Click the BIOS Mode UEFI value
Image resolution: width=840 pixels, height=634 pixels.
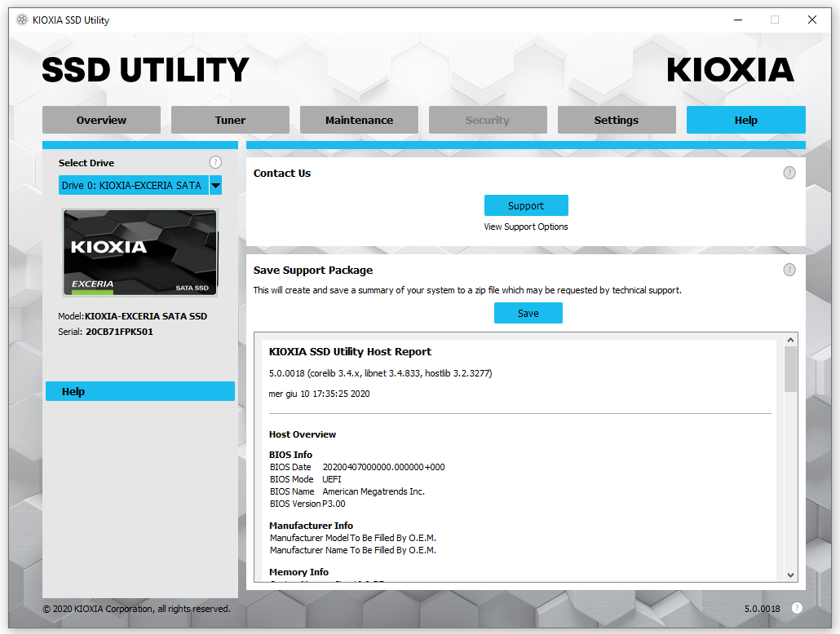point(332,479)
